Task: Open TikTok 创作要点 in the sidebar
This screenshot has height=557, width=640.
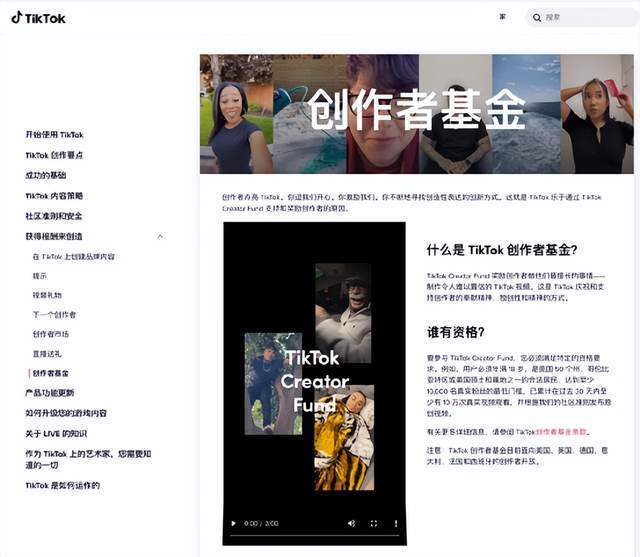Action: click(x=54, y=155)
